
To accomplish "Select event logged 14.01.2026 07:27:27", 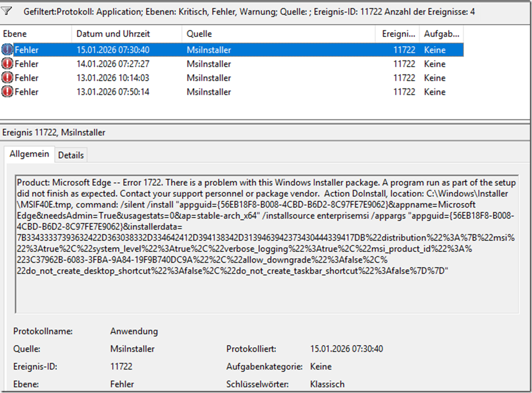I will [x=113, y=64].
